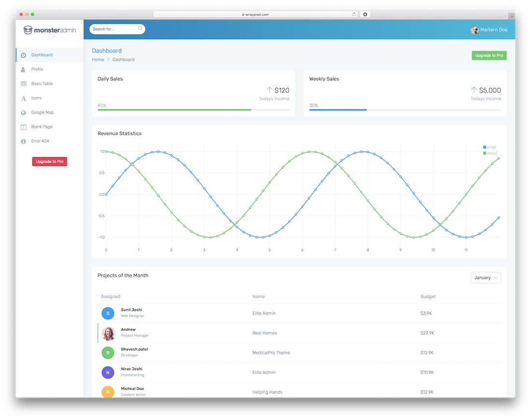Click the Profile person icon
The width and height of the screenshot is (531, 420).
pyautogui.click(x=23, y=69)
